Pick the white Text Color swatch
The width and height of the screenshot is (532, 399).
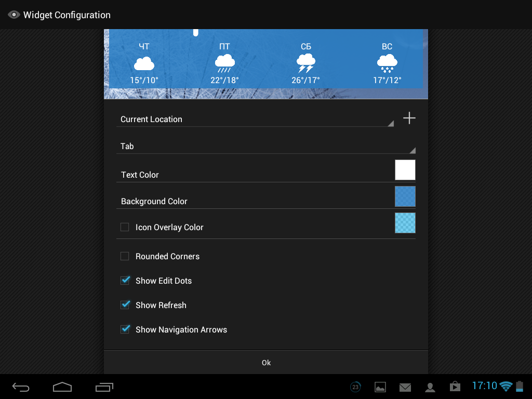(405, 170)
